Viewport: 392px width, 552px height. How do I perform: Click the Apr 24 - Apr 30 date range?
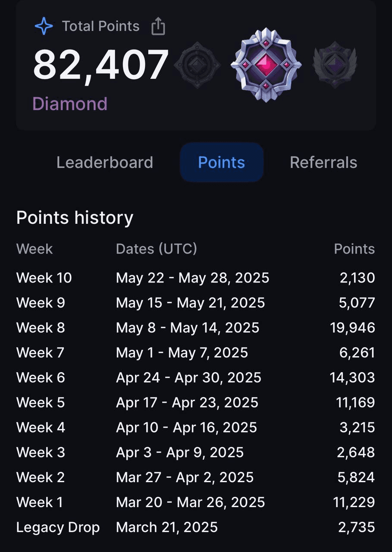coord(188,378)
